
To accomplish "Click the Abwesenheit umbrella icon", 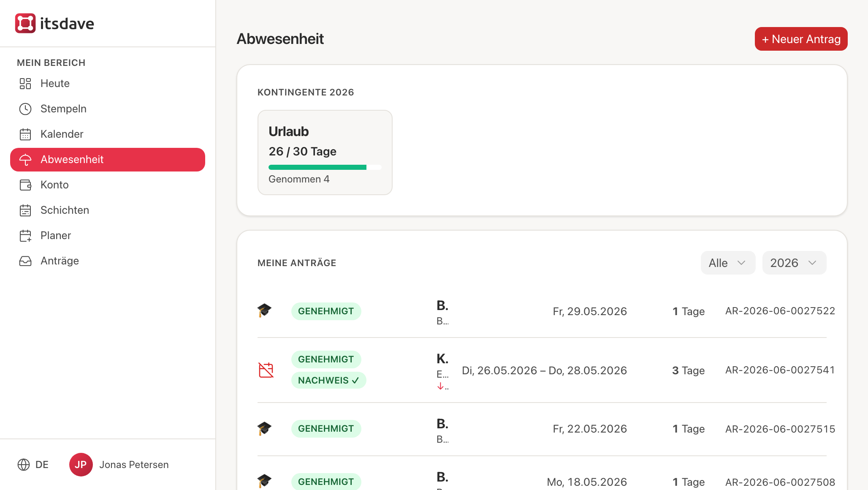I will tap(25, 160).
